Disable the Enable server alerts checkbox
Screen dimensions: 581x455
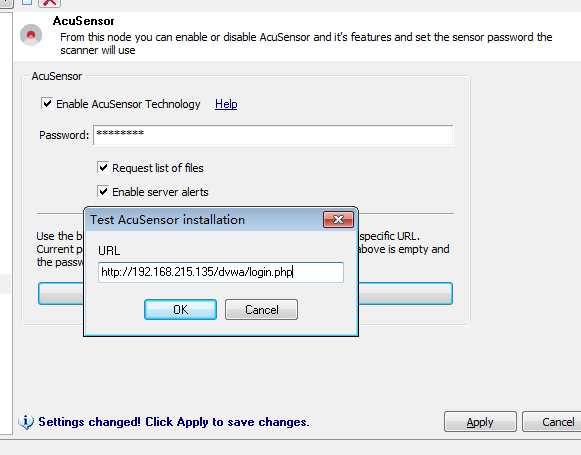click(x=103, y=192)
